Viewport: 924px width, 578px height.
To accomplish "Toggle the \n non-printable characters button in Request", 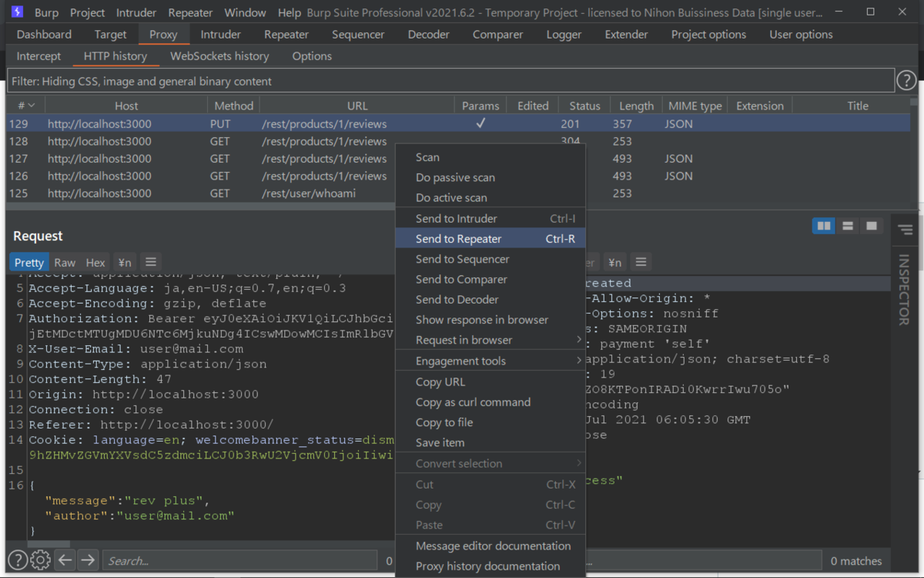I will click(124, 262).
